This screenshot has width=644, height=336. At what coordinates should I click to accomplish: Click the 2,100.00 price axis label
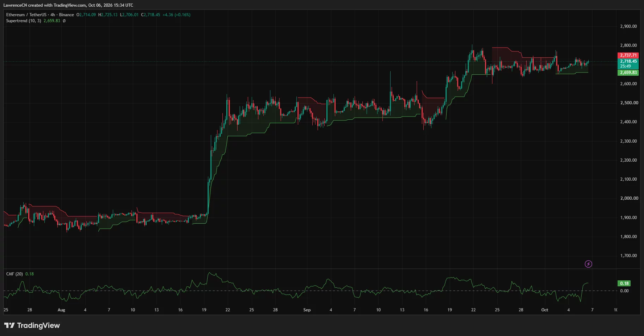pos(628,179)
